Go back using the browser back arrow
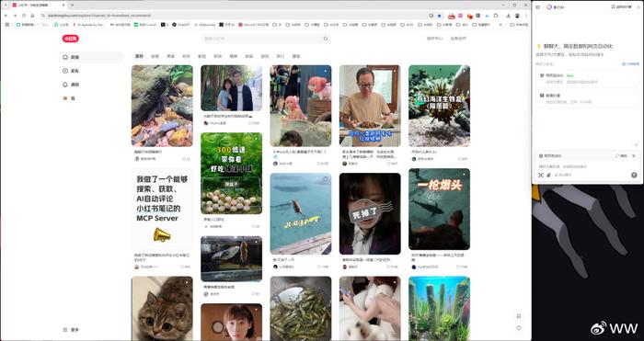The image size is (644, 341). pos(6,16)
